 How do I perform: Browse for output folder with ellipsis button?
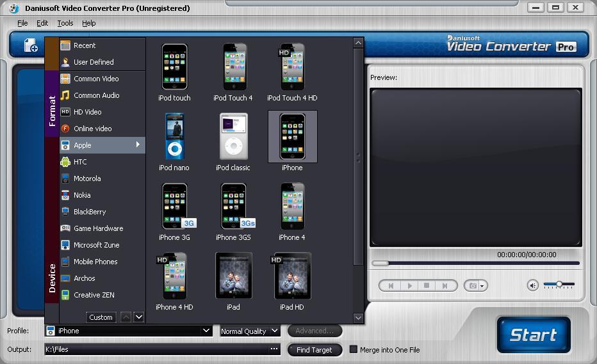pos(274,349)
